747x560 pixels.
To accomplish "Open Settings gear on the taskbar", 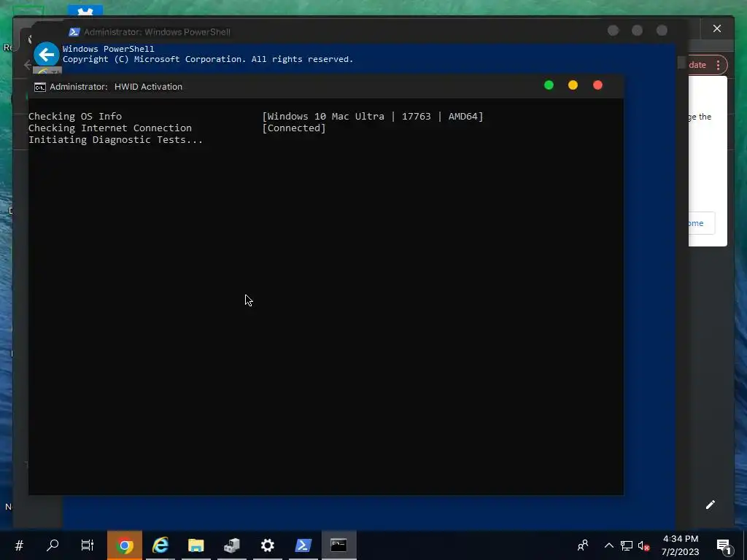I will [268, 545].
